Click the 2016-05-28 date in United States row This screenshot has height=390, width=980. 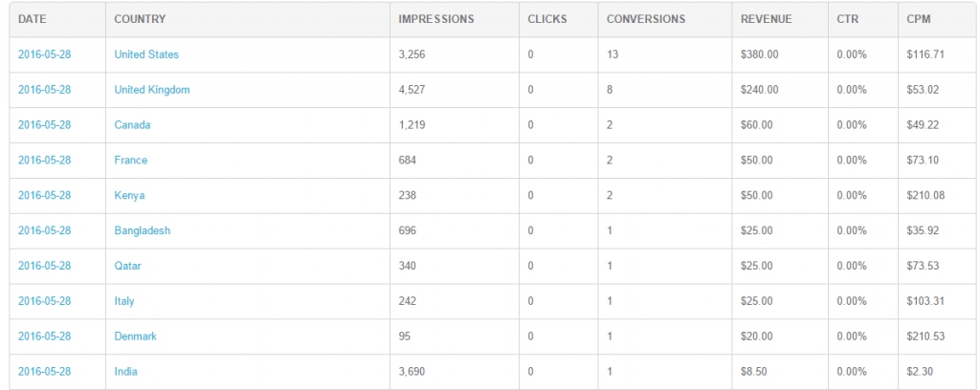(x=44, y=54)
